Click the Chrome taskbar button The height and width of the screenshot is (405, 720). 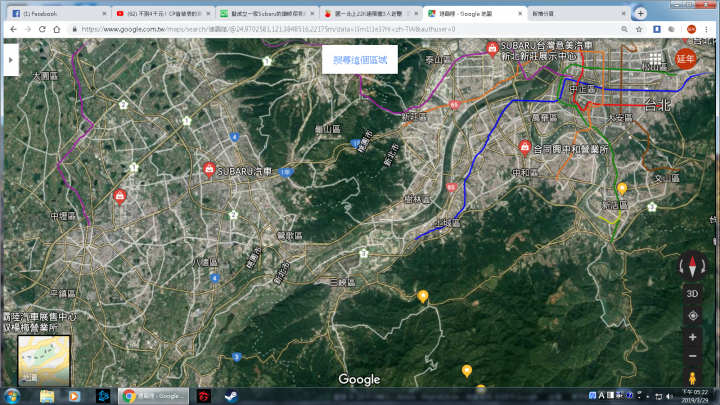[x=153, y=396]
